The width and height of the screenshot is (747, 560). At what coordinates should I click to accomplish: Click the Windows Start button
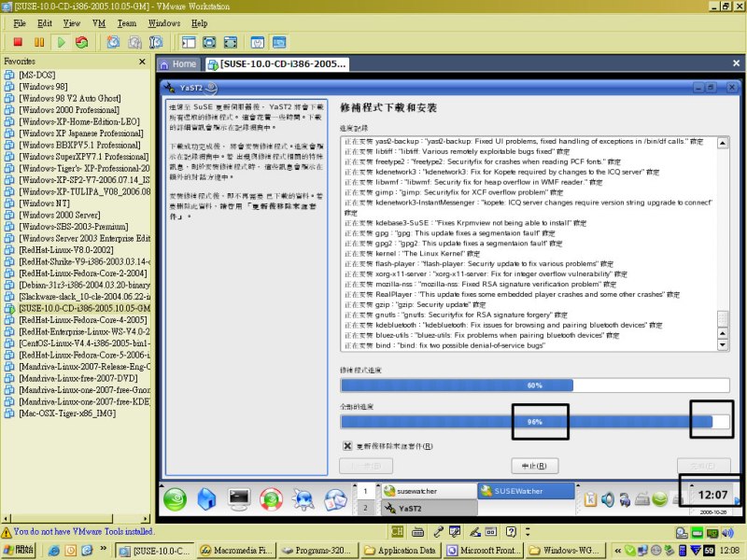tap(18, 550)
